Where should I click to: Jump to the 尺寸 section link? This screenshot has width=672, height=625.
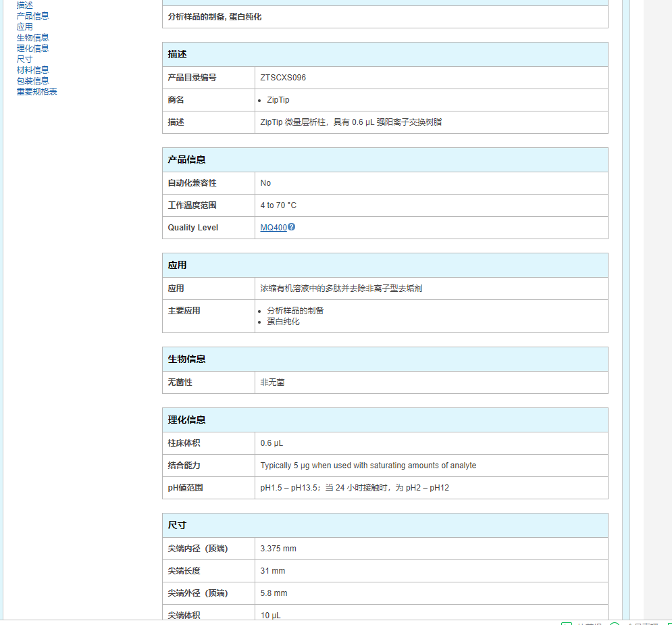[x=24, y=59]
